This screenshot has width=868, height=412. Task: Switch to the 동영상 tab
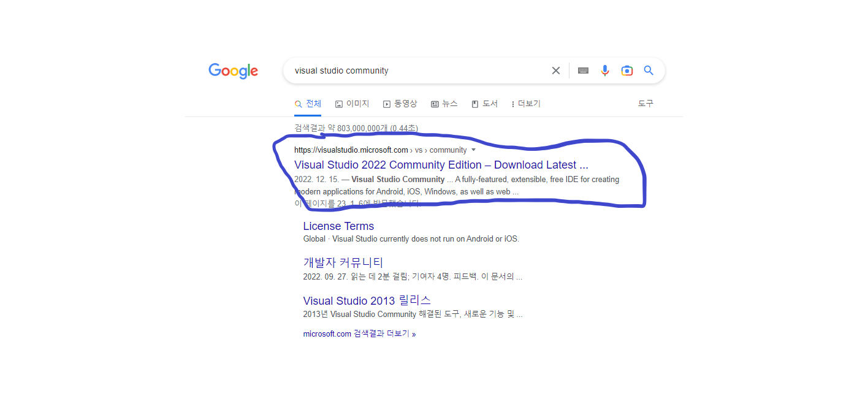point(400,104)
